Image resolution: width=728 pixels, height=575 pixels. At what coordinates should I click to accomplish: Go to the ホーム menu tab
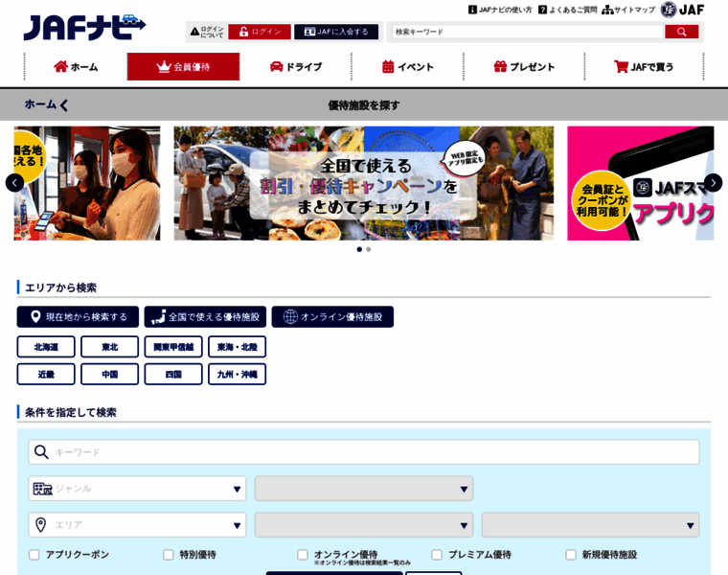(x=76, y=67)
